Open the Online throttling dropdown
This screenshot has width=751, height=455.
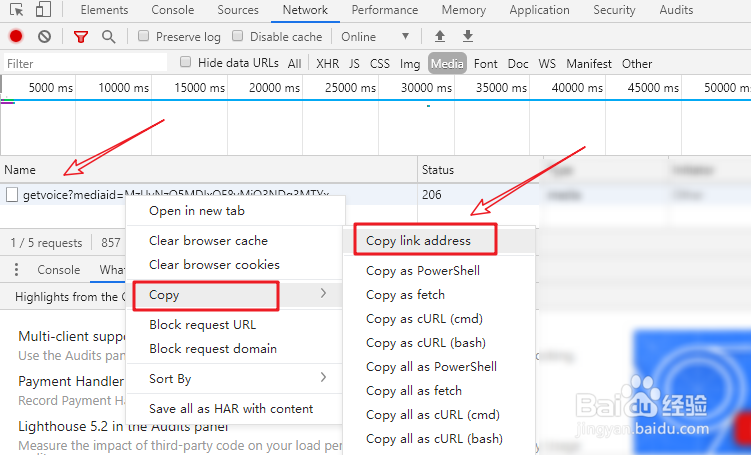375,37
